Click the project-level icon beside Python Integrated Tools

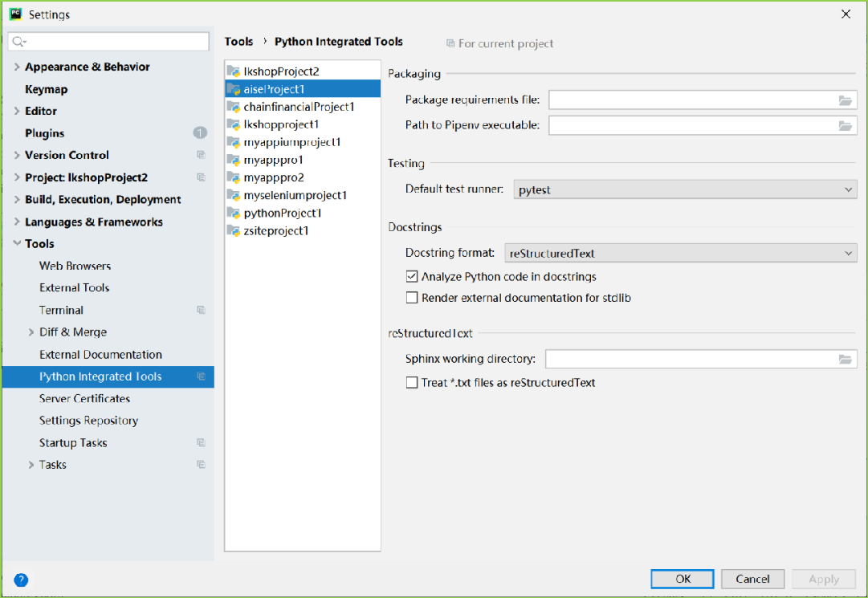(x=201, y=376)
